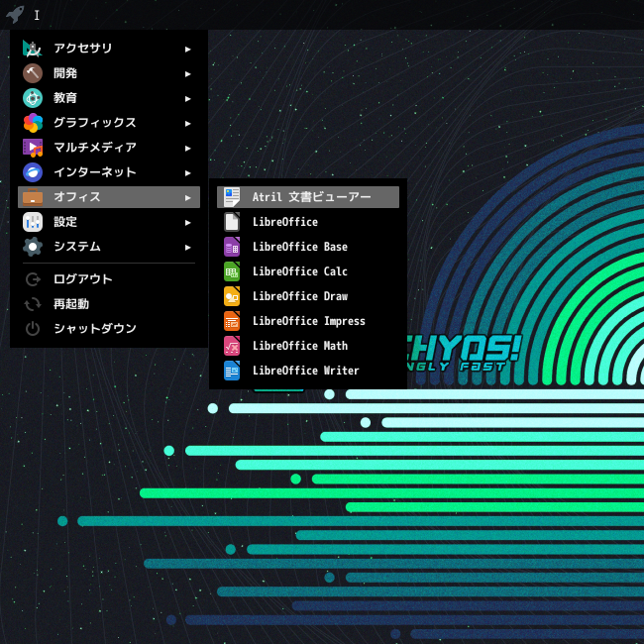Click the 開発 hammer icon
The width and height of the screenshot is (644, 644).
coord(33,73)
